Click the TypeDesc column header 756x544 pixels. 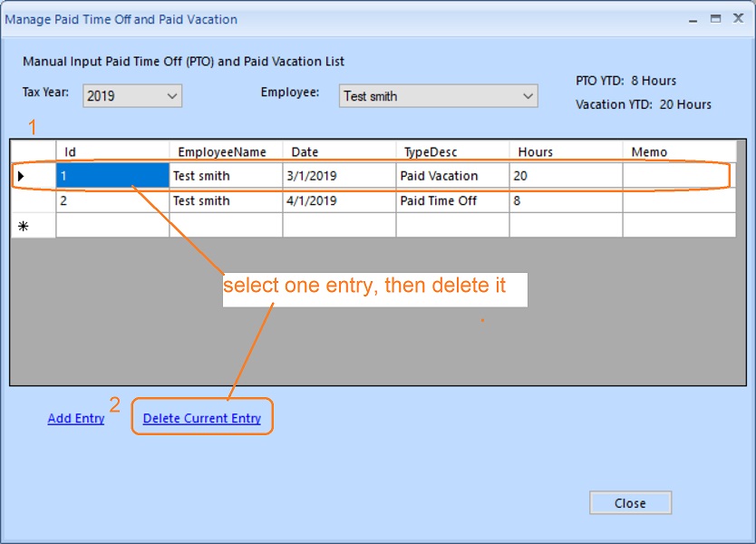click(452, 152)
